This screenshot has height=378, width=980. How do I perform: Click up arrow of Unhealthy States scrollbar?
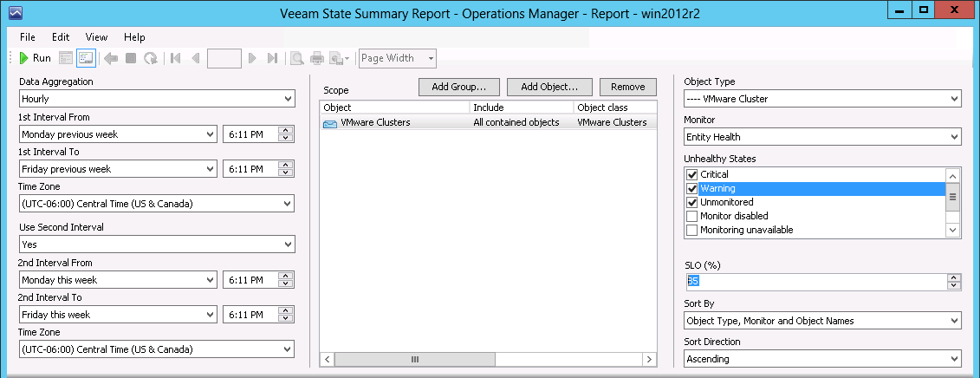pos(952,176)
